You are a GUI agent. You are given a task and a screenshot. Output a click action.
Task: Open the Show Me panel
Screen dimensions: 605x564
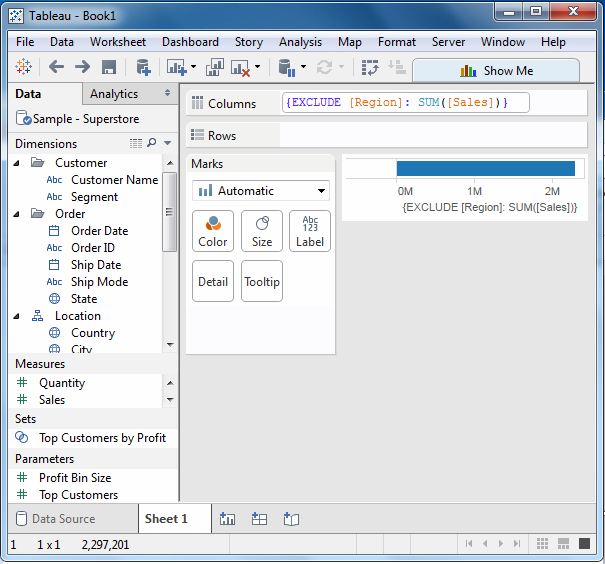tap(496, 71)
